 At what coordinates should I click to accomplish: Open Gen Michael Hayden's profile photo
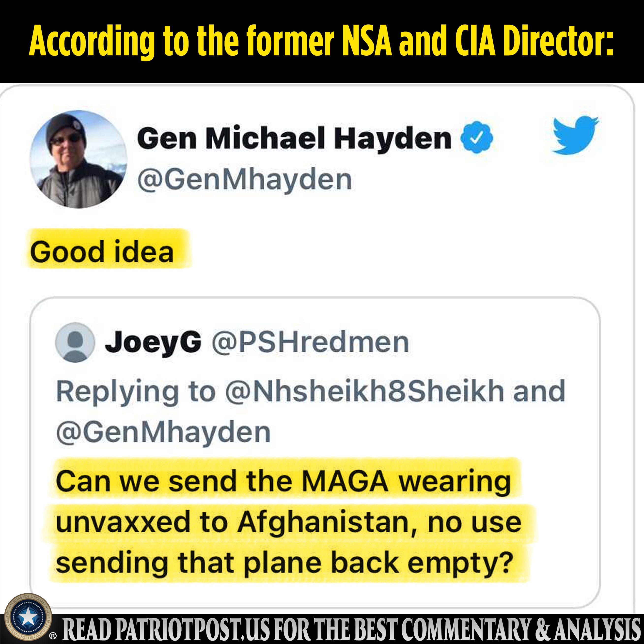78,159
